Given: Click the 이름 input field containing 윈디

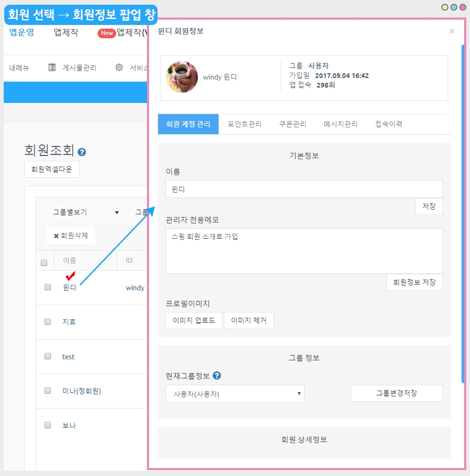Looking at the screenshot, I should [x=303, y=189].
